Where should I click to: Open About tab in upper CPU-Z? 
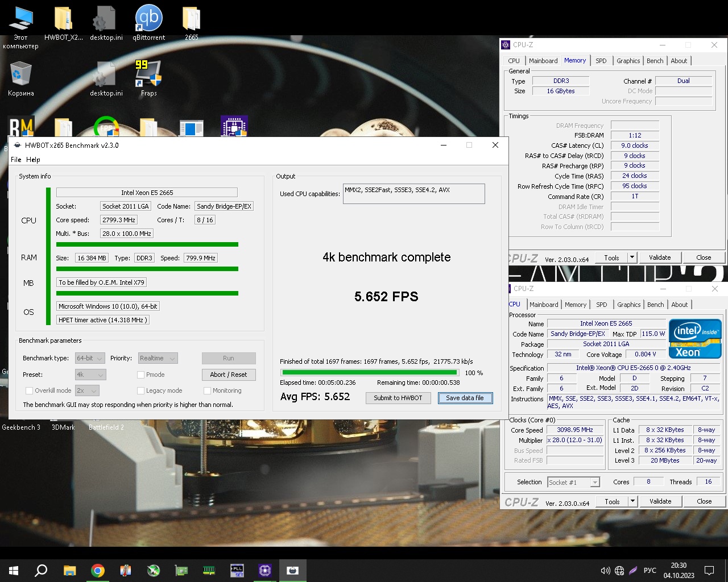click(x=679, y=61)
